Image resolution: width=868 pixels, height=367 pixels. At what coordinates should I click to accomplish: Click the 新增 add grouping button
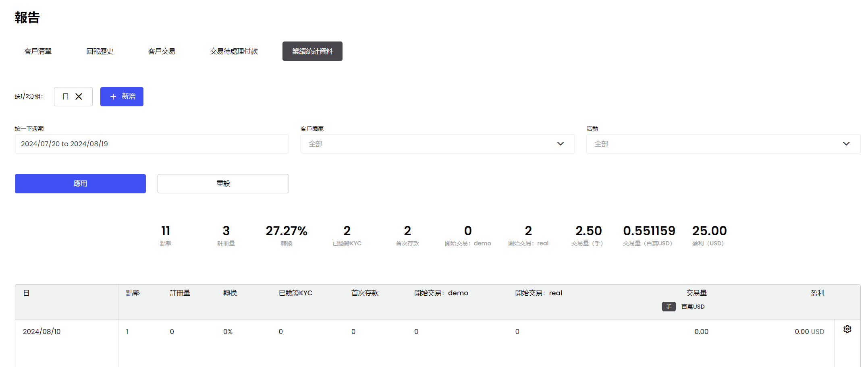click(122, 97)
